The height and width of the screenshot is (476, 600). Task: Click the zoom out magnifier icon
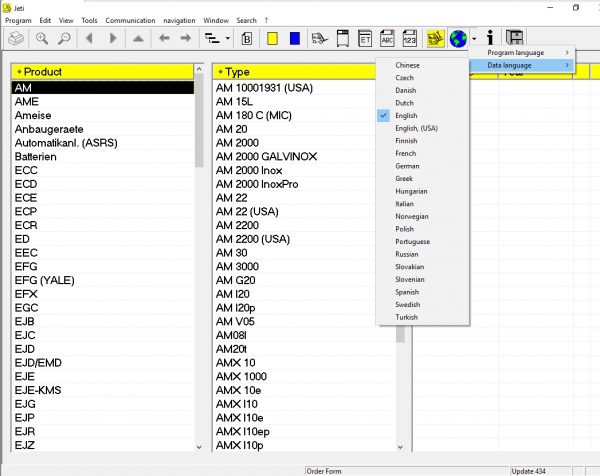[x=64, y=38]
